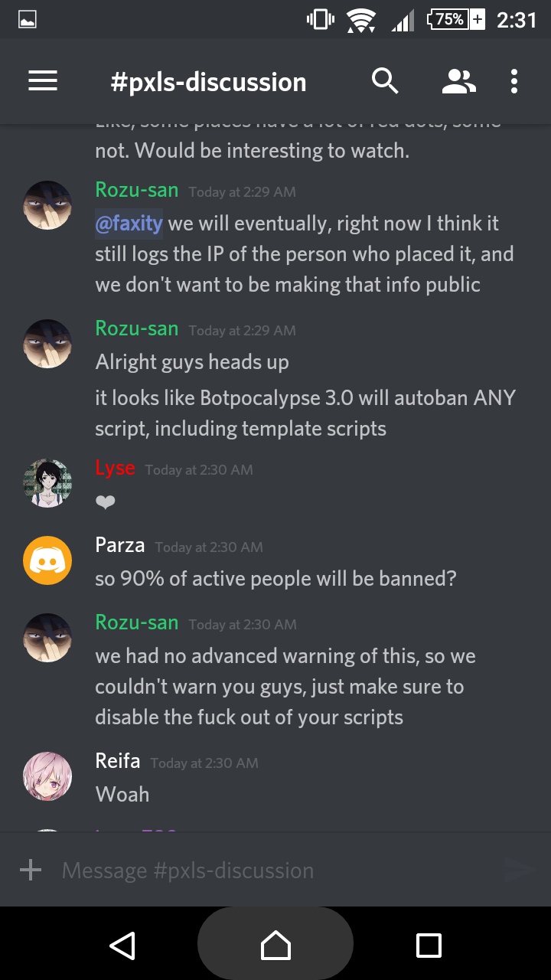Tap the heart emoji message from Lyse

(x=106, y=501)
